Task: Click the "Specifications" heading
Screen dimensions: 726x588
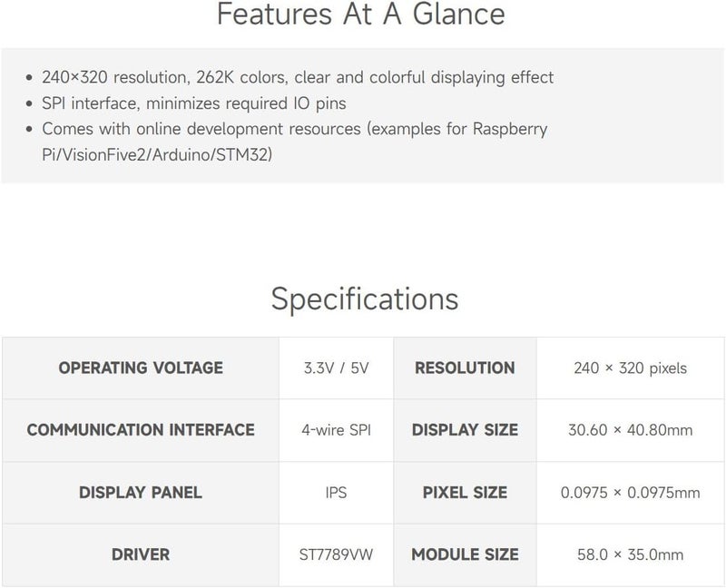Action: click(364, 299)
